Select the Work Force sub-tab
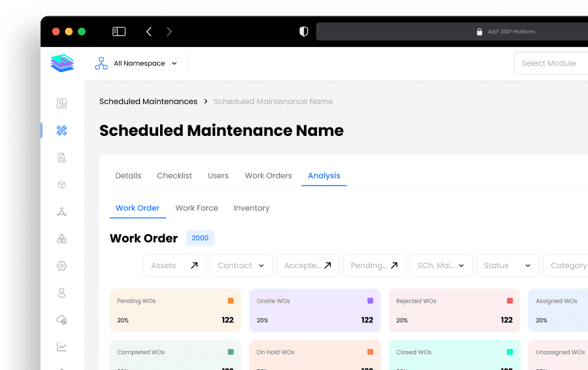 click(x=197, y=208)
